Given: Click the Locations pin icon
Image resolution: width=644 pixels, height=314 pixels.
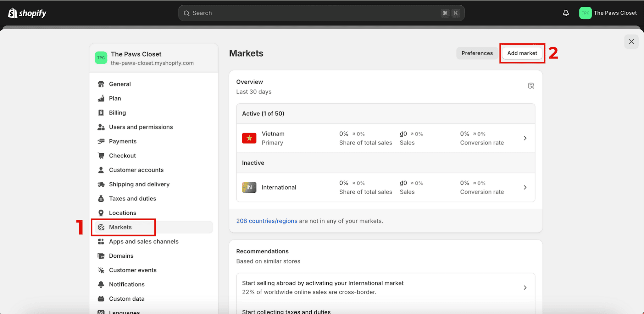Looking at the screenshot, I should pyautogui.click(x=101, y=213).
